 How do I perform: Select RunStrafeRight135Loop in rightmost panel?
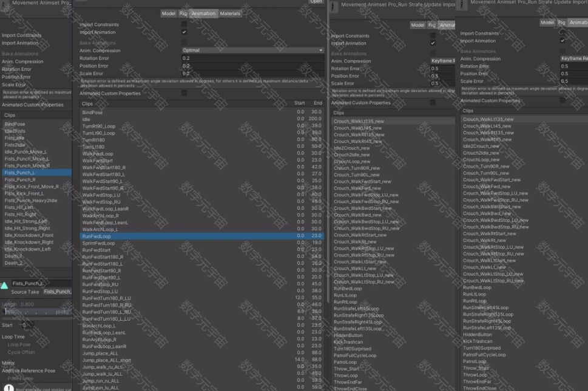524,314
